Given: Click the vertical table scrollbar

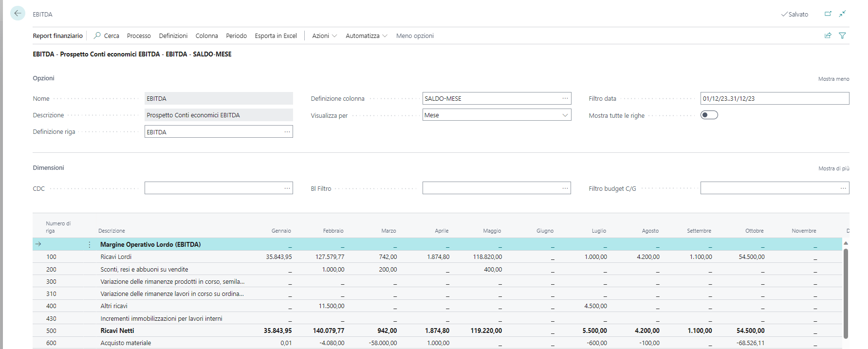Looking at the screenshot, I should coord(846,293).
